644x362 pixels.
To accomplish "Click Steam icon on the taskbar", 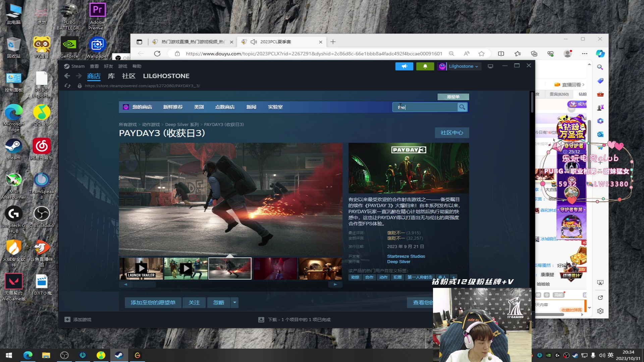I will pos(119,355).
